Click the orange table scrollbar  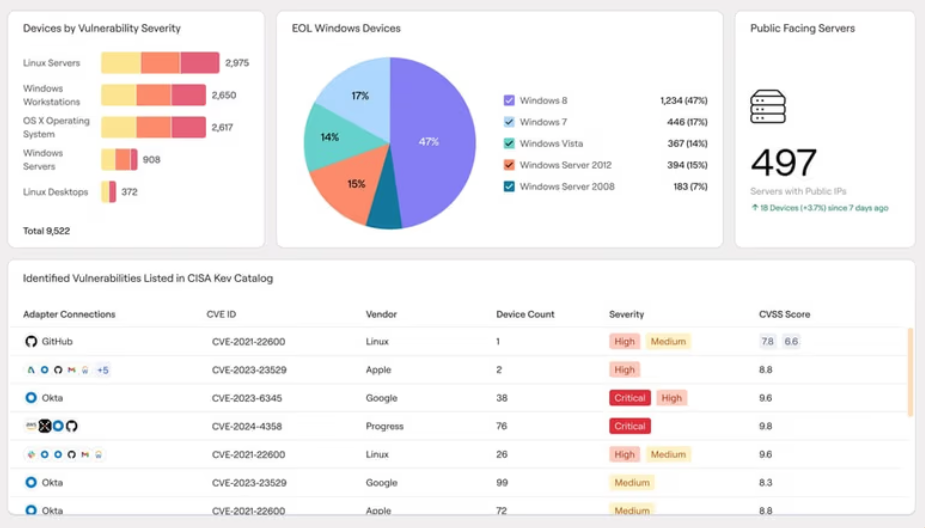(x=909, y=372)
